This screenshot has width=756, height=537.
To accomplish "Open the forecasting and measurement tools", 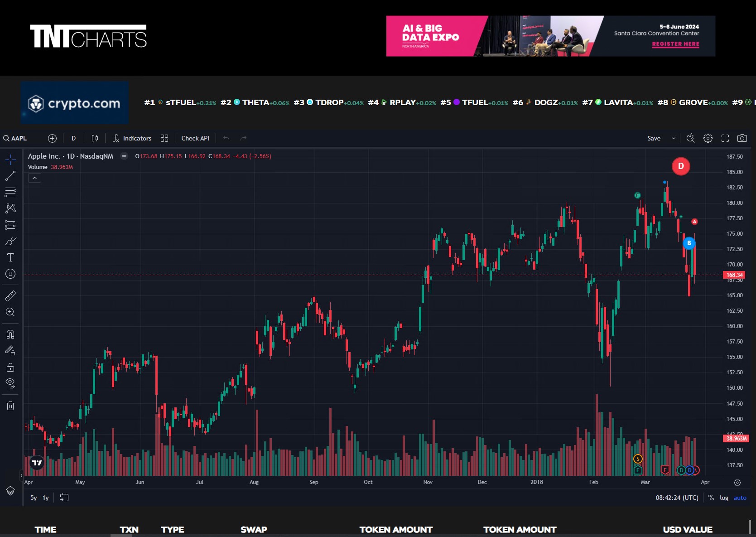I will [x=10, y=225].
